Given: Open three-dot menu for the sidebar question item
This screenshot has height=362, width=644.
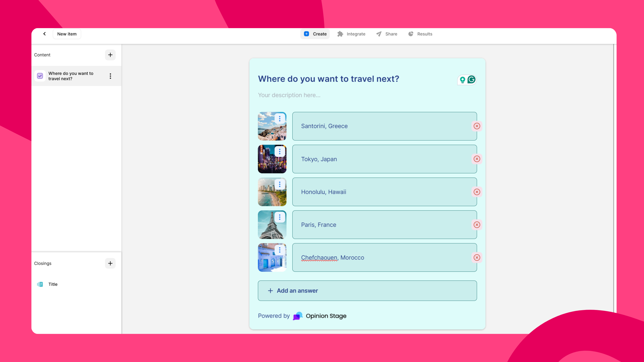Looking at the screenshot, I should pyautogui.click(x=110, y=76).
